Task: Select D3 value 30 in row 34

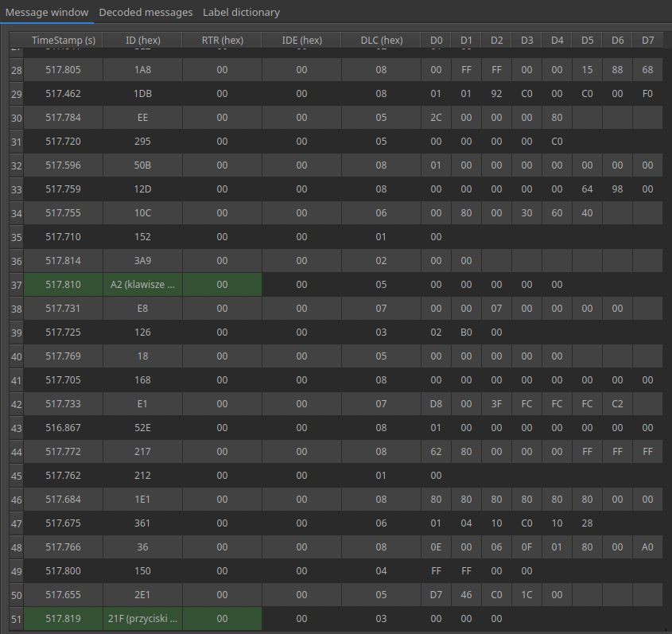Action: [x=526, y=213]
